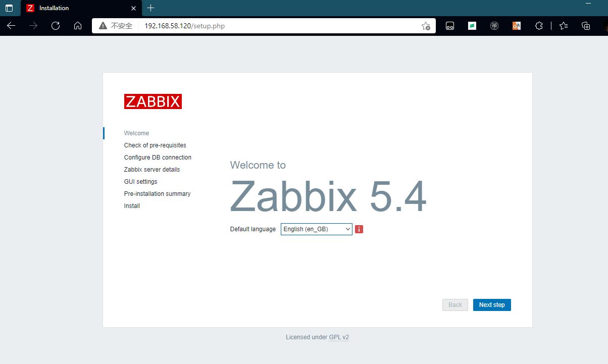The width and height of the screenshot is (608, 364).
Task: Open the orange G extension icon
Action: (517, 26)
